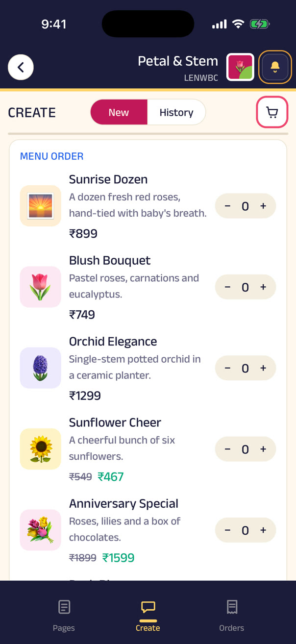Open notifications bell icon
Image resolution: width=296 pixels, height=644 pixels.
coord(275,67)
